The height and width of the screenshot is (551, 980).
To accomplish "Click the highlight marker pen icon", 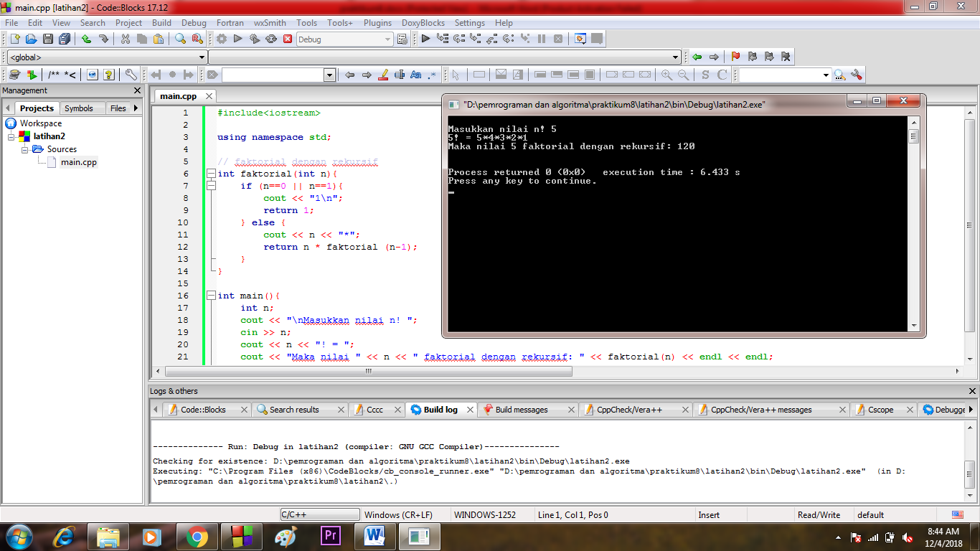I will (383, 75).
